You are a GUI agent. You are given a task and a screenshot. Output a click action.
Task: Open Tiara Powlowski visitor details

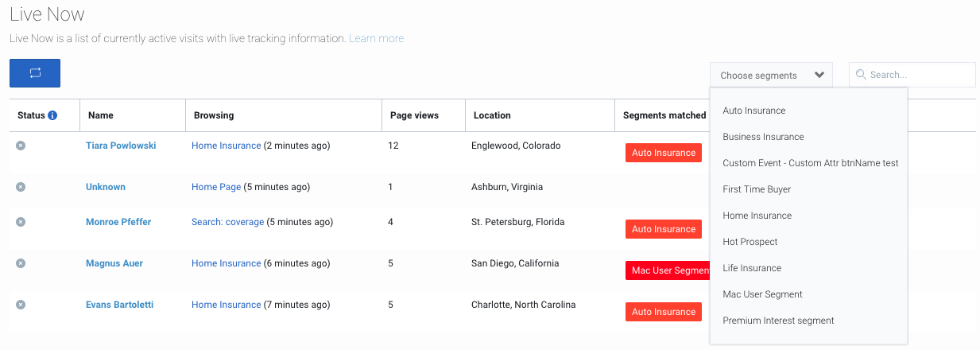tap(121, 146)
